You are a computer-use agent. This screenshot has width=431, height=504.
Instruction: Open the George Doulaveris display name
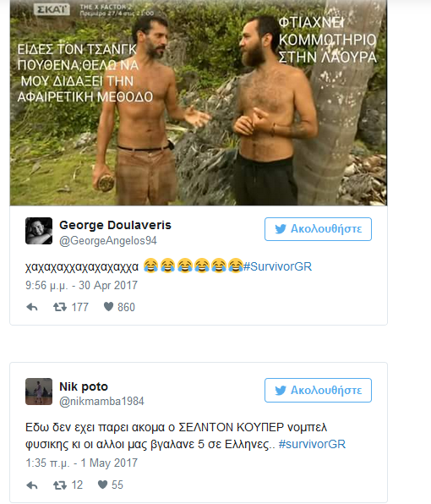pyautogui.click(x=115, y=225)
